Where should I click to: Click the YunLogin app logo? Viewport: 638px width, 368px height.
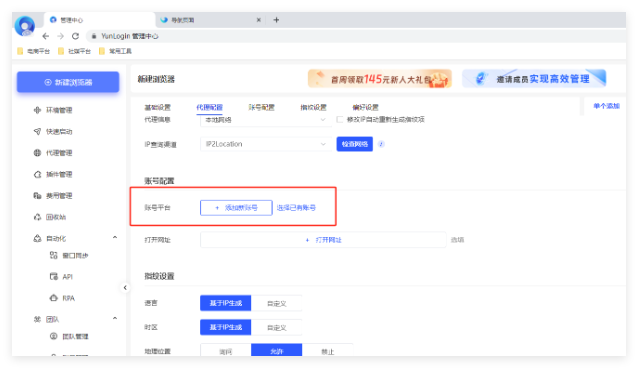point(25,26)
